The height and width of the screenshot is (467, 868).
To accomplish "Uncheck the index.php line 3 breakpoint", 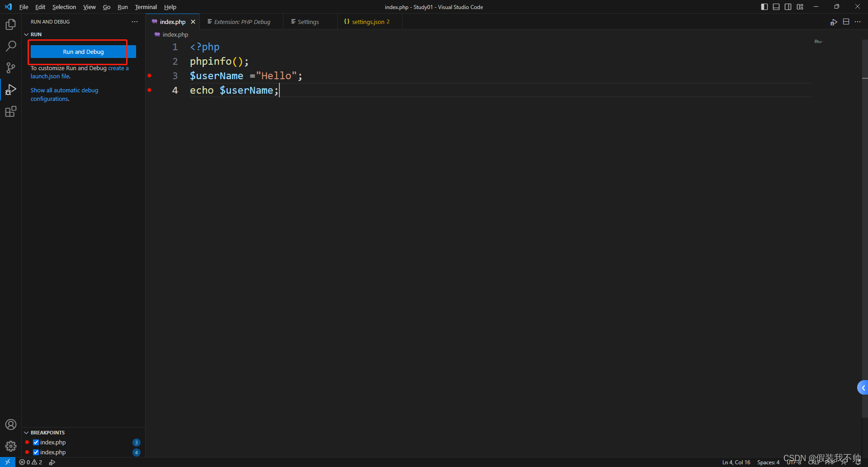I will click(x=36, y=442).
